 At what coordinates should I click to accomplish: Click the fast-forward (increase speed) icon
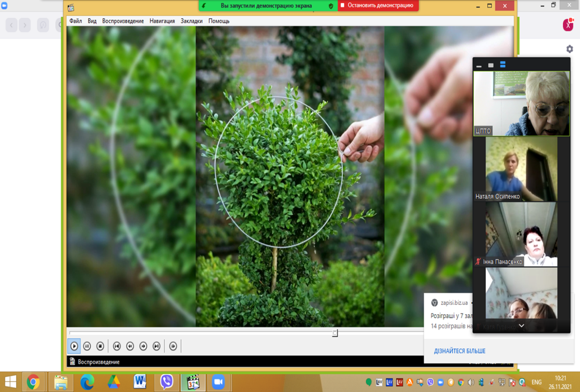click(143, 346)
